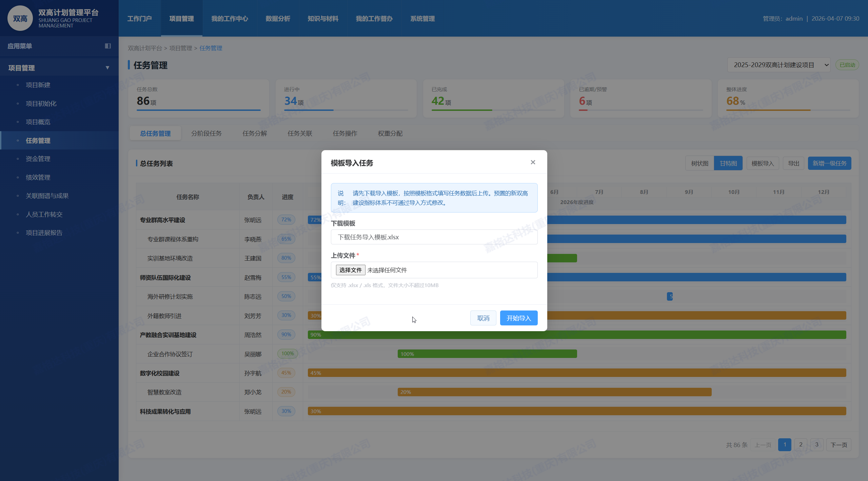Click 新增一级任务 button

pos(829,163)
